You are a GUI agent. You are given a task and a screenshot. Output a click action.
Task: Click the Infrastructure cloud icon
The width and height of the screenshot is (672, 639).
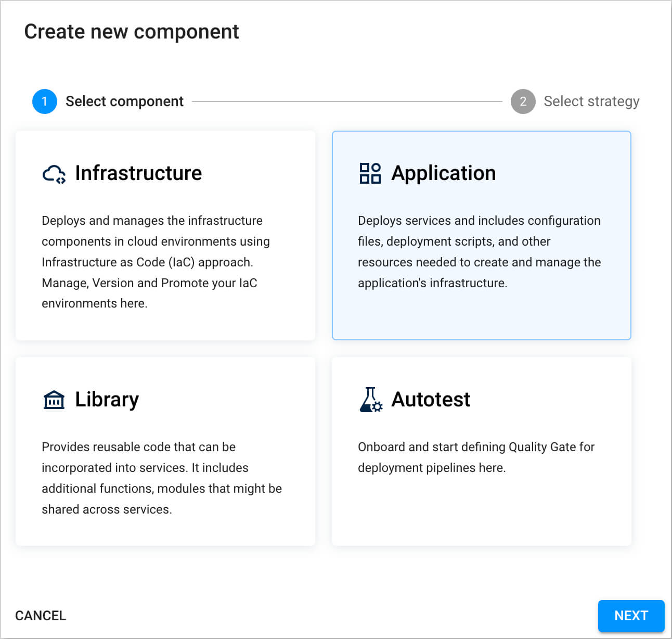[54, 174]
